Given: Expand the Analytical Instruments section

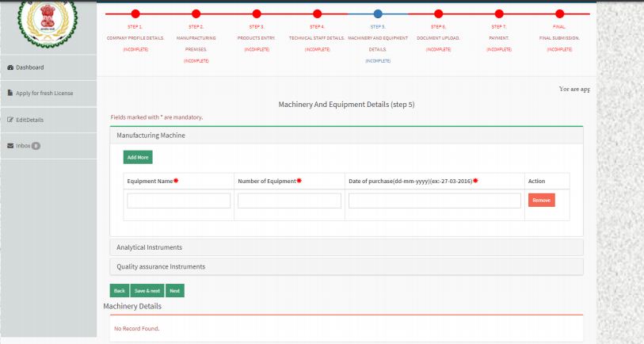Looking at the screenshot, I should [150, 247].
